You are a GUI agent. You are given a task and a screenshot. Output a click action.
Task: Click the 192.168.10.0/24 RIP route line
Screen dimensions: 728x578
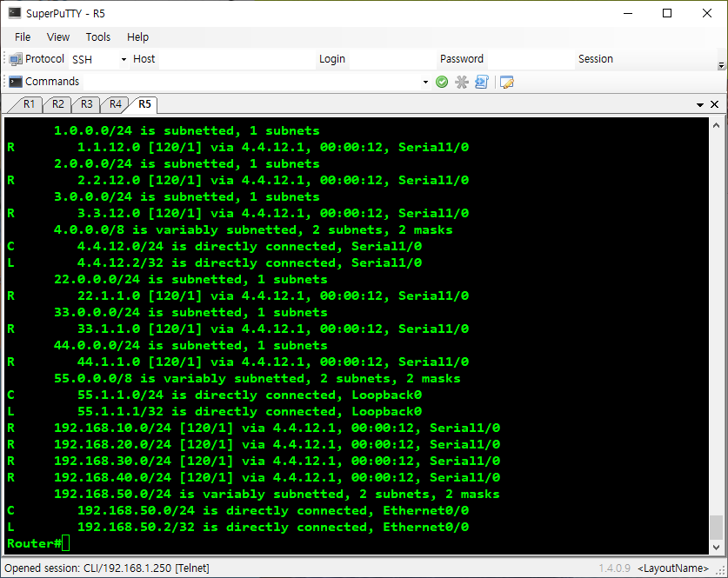coord(253,428)
